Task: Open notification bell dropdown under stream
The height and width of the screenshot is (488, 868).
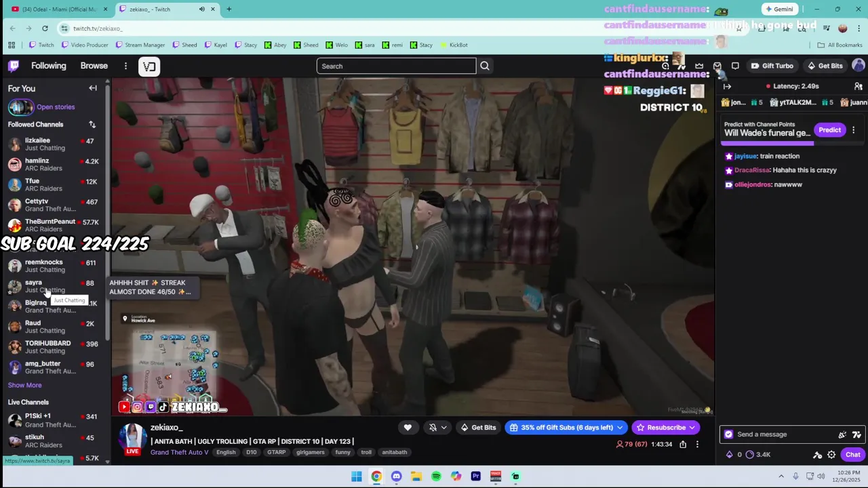Action: (438, 428)
